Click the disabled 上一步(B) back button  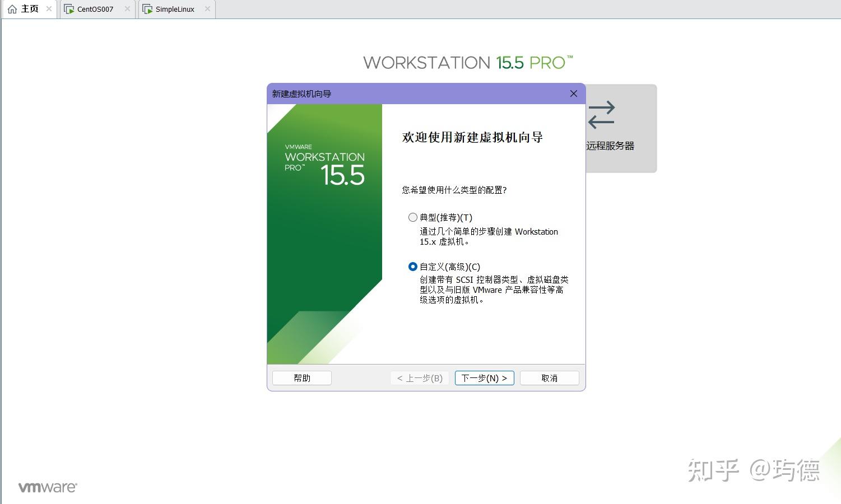pyautogui.click(x=420, y=378)
